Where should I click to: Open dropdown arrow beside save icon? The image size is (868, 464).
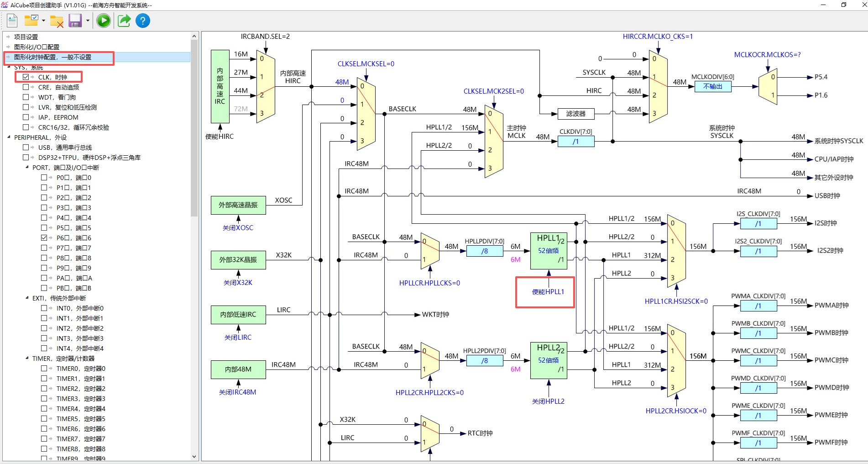pos(88,21)
